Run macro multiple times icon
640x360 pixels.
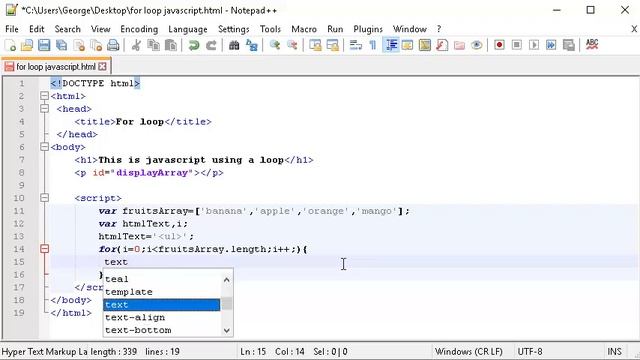(551, 45)
